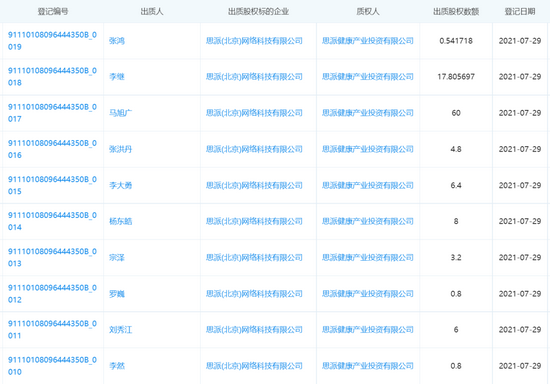Select the amount 0.8 in row _0012
The height and width of the screenshot is (384, 550).
tap(456, 294)
